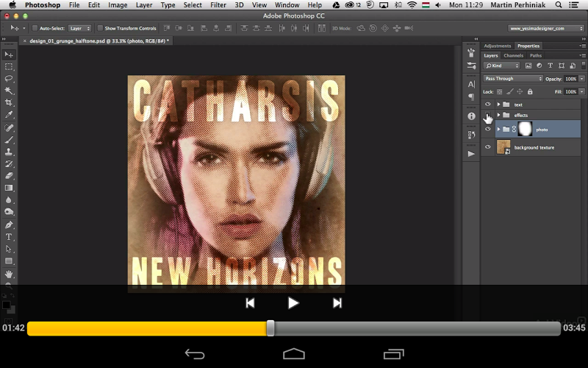The width and height of the screenshot is (588, 368).
Task: Open the Character panel icon
Action: [471, 84]
